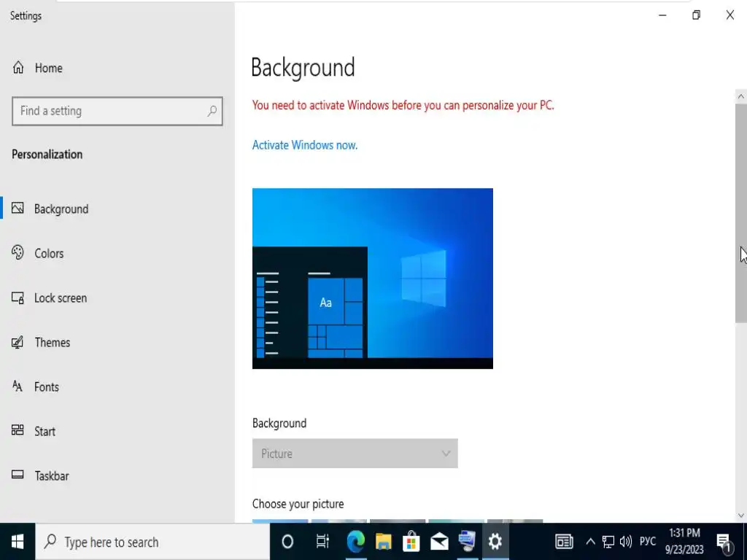Open the Start settings page
Viewport: 747px width, 560px height.
click(x=117, y=432)
